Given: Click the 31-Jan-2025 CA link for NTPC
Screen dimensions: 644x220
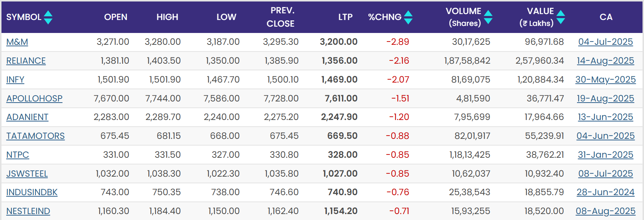Looking at the screenshot, I should click(x=606, y=155).
